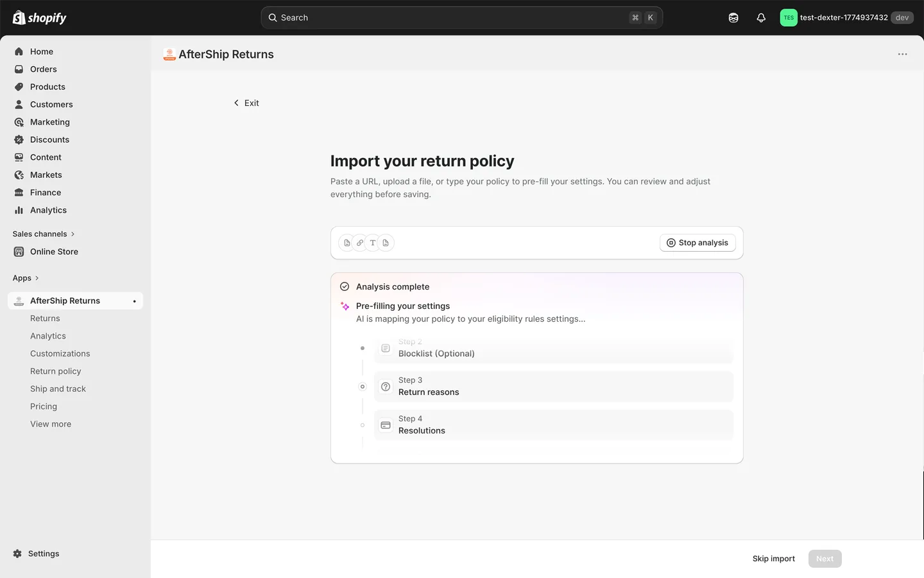Screen dimensions: 924x578
Task: Open Analytics under AfterShip Returns
Action: 48,336
